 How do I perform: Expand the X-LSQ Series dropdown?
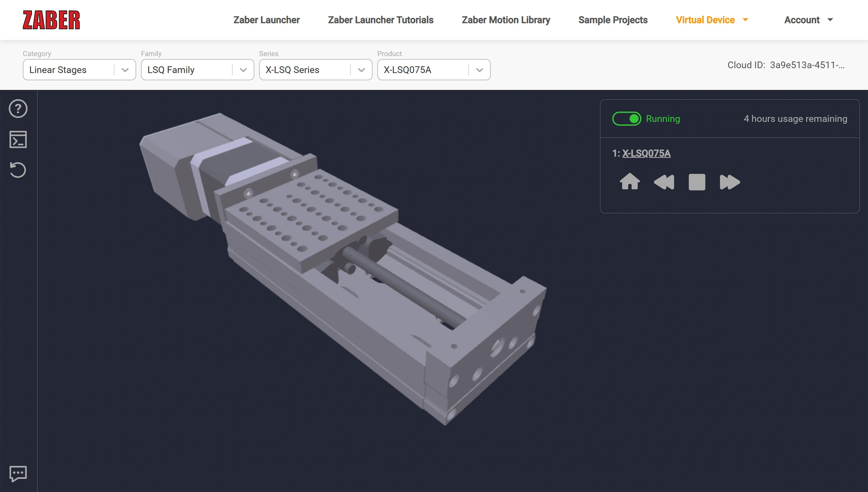pos(315,70)
